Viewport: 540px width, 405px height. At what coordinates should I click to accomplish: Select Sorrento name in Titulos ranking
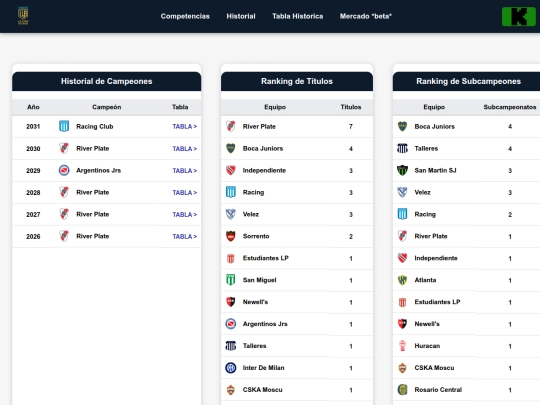(256, 236)
